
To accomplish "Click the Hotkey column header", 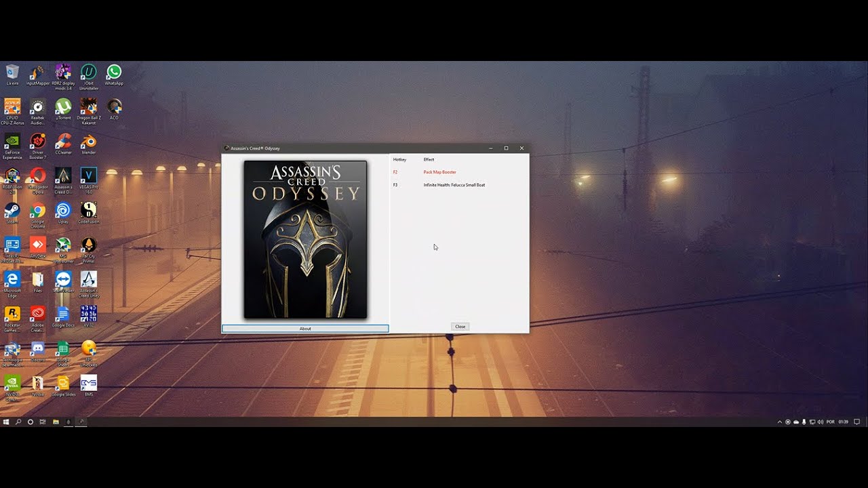I will (x=399, y=159).
